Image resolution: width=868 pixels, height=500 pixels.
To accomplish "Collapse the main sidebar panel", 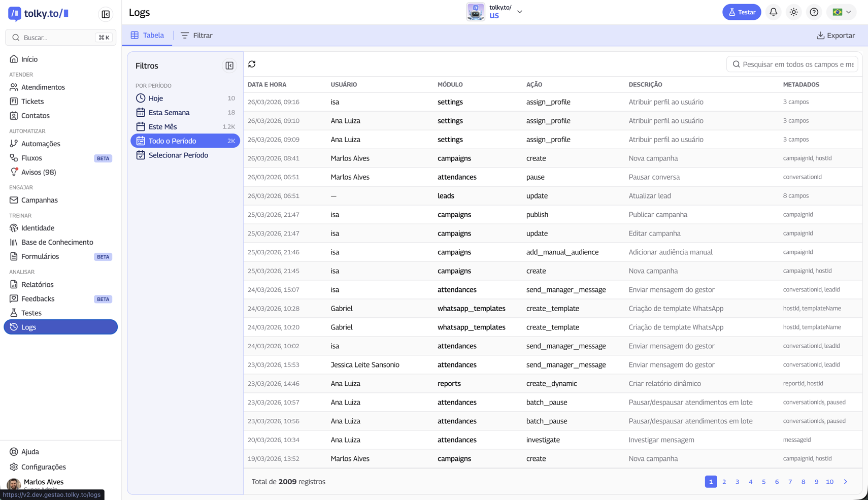I will (106, 14).
